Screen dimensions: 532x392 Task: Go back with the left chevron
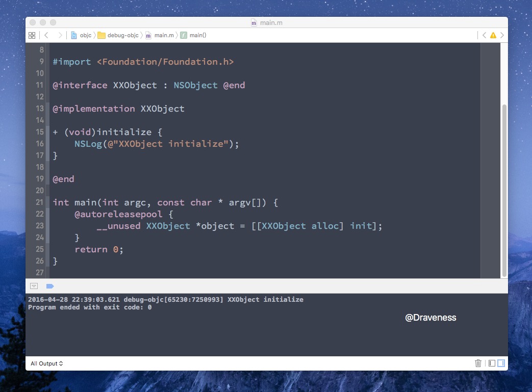click(x=46, y=35)
